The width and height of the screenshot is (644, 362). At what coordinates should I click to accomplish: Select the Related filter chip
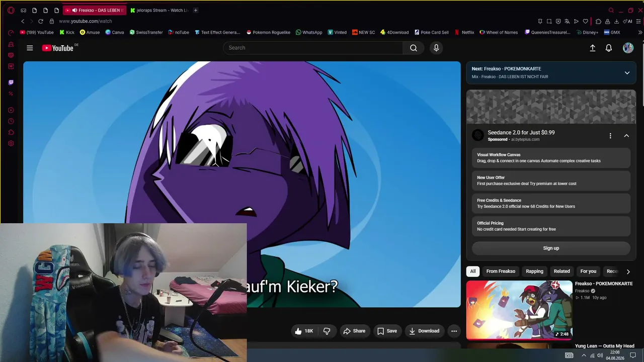coord(561,271)
